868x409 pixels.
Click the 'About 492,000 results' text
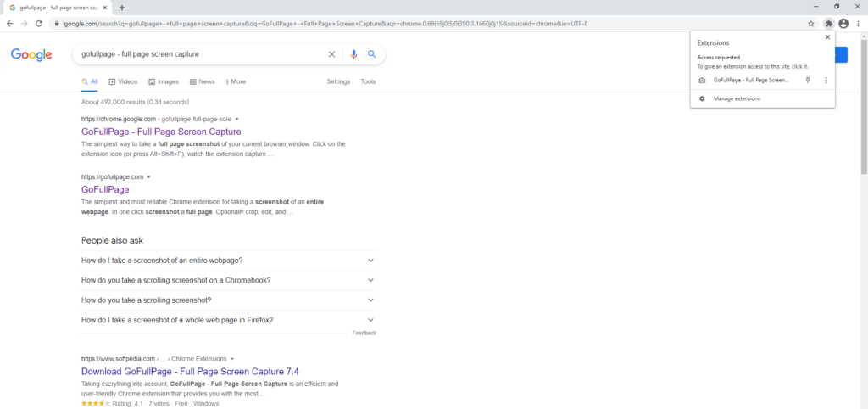point(135,102)
